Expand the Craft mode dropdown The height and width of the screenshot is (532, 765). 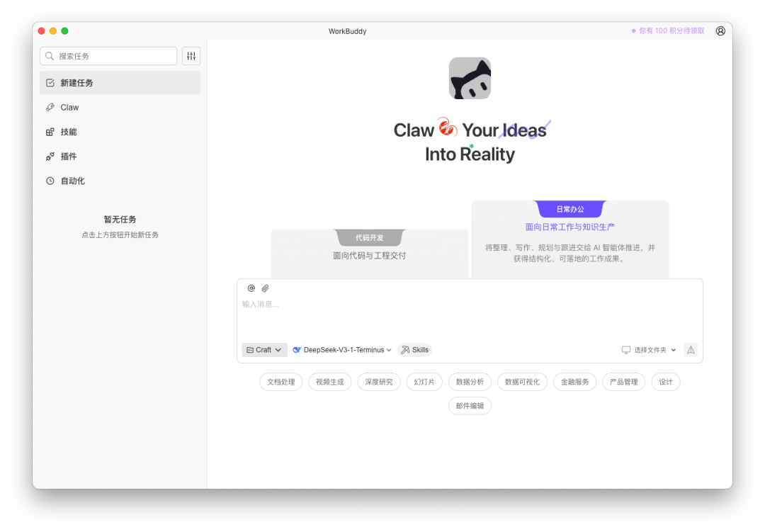click(264, 350)
